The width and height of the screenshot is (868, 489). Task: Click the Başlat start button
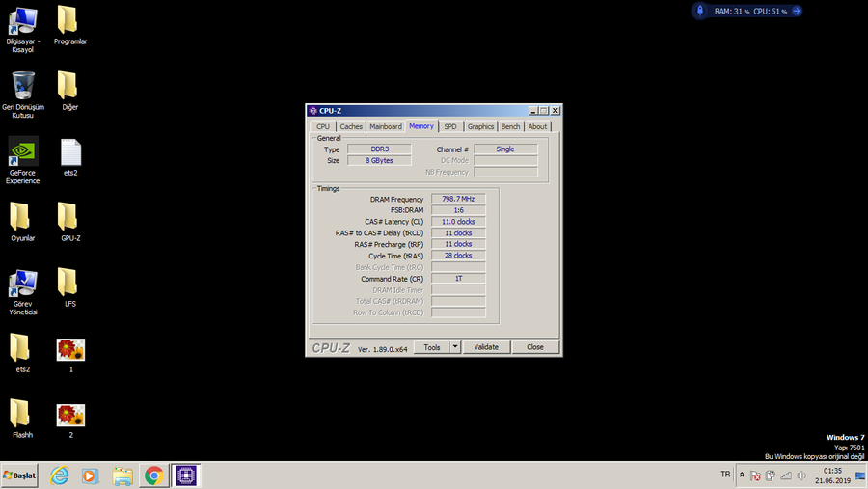19,475
